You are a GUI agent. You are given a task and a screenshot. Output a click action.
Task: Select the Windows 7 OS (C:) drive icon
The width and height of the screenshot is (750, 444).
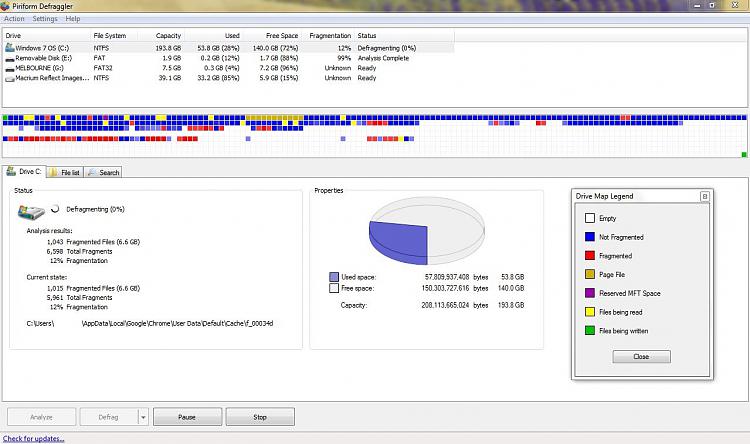click(x=10, y=48)
